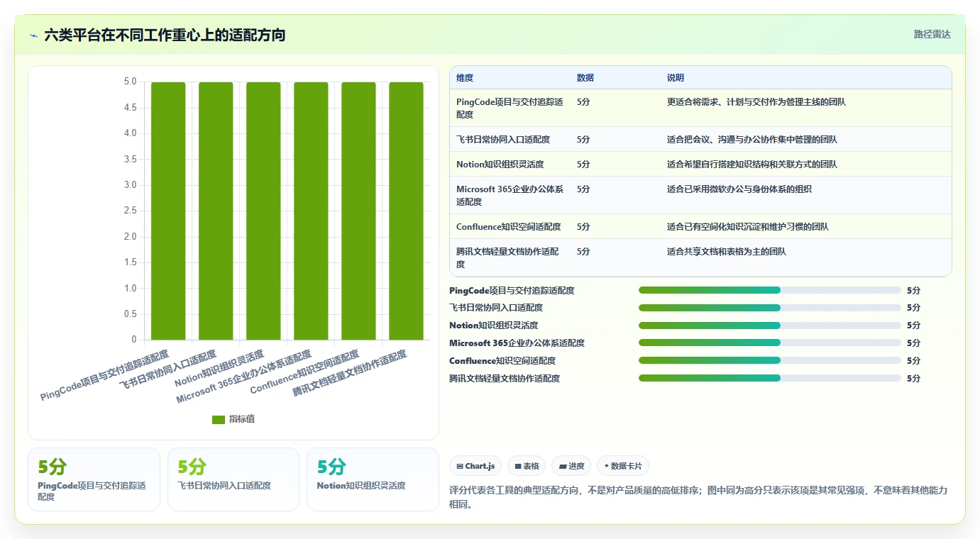The image size is (980, 539).
Task: Click the 腾讯文档 chart bar
Action: [406, 211]
